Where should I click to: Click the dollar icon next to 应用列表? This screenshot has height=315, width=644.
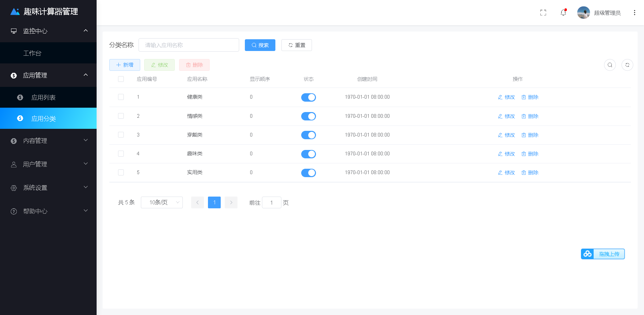20,97
